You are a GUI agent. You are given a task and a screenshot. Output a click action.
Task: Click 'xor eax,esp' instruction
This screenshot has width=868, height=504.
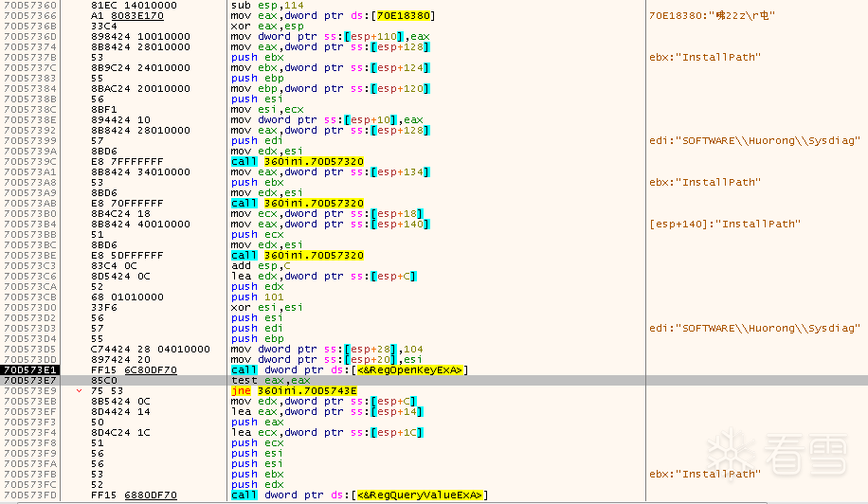267,26
